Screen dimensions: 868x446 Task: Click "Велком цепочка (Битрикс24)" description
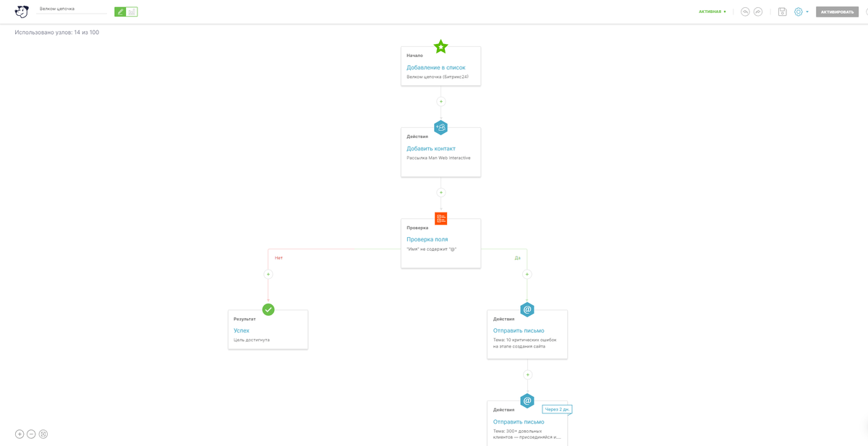(438, 77)
